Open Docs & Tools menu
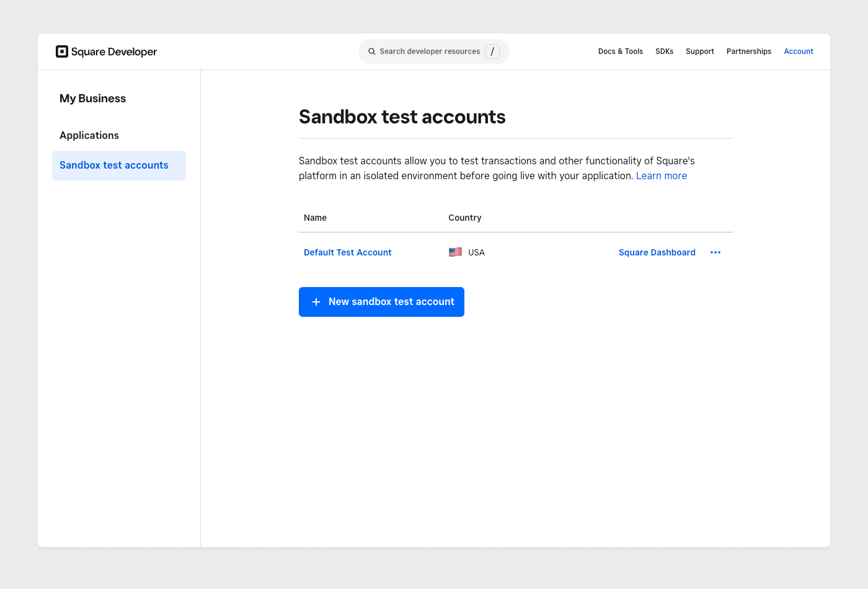Screen dimensions: 868x589 (x=621, y=51)
